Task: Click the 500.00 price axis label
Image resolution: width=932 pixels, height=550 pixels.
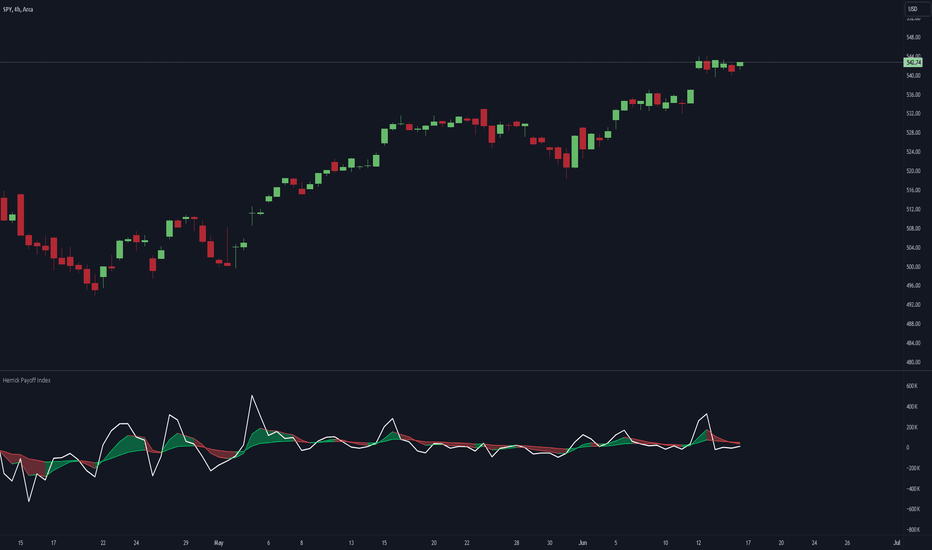Action: pyautogui.click(x=913, y=266)
